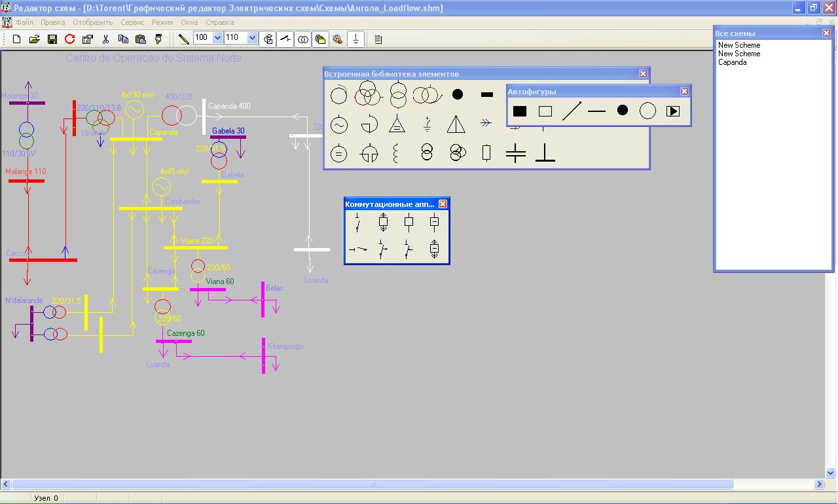Click the horizontal scrollbar right arrow
838x504 pixels.
819,484
